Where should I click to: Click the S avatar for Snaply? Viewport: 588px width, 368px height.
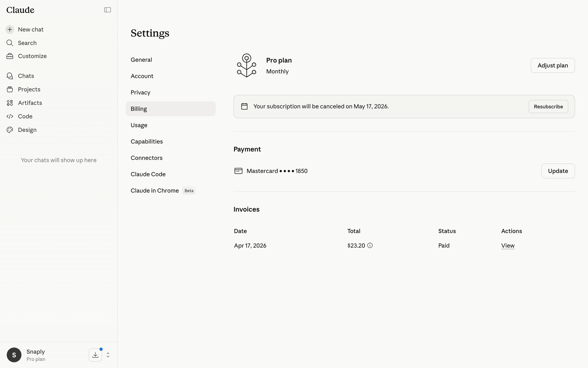click(x=14, y=355)
